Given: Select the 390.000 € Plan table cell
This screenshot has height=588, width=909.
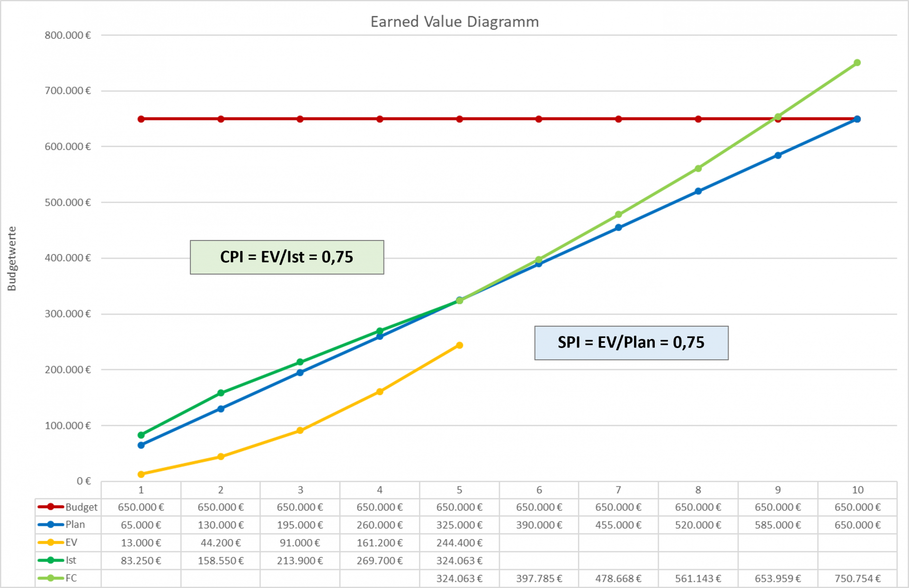Looking at the screenshot, I should pos(539,525).
